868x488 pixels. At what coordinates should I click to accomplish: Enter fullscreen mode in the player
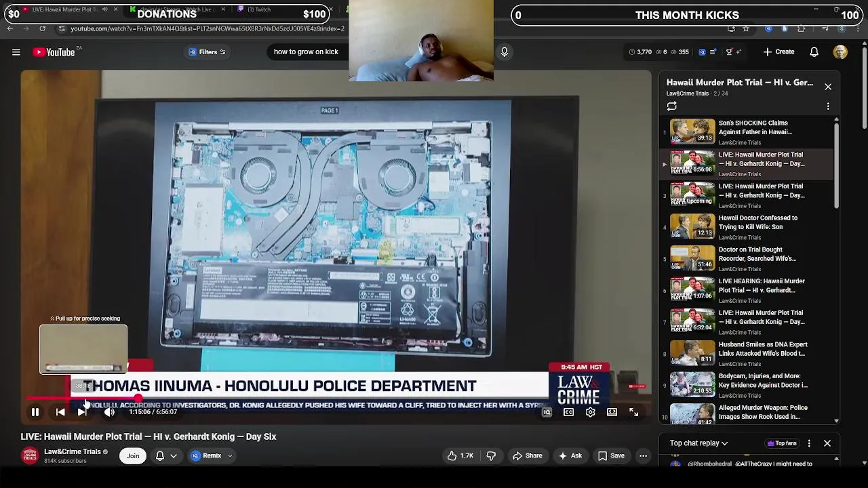point(633,412)
